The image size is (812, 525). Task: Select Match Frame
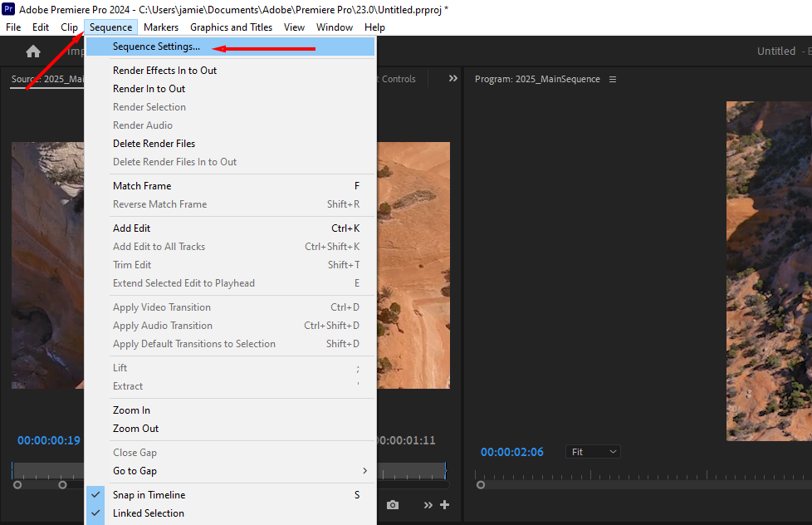pyautogui.click(x=231, y=185)
